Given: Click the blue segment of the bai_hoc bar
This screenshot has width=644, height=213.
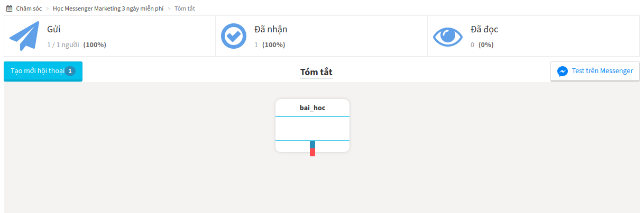Looking at the screenshot, I should tap(312, 145).
